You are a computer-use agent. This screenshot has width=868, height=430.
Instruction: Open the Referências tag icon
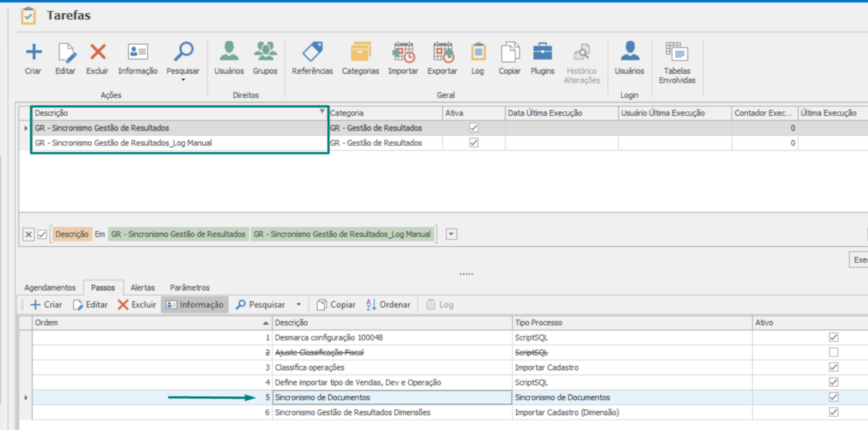pos(312,52)
